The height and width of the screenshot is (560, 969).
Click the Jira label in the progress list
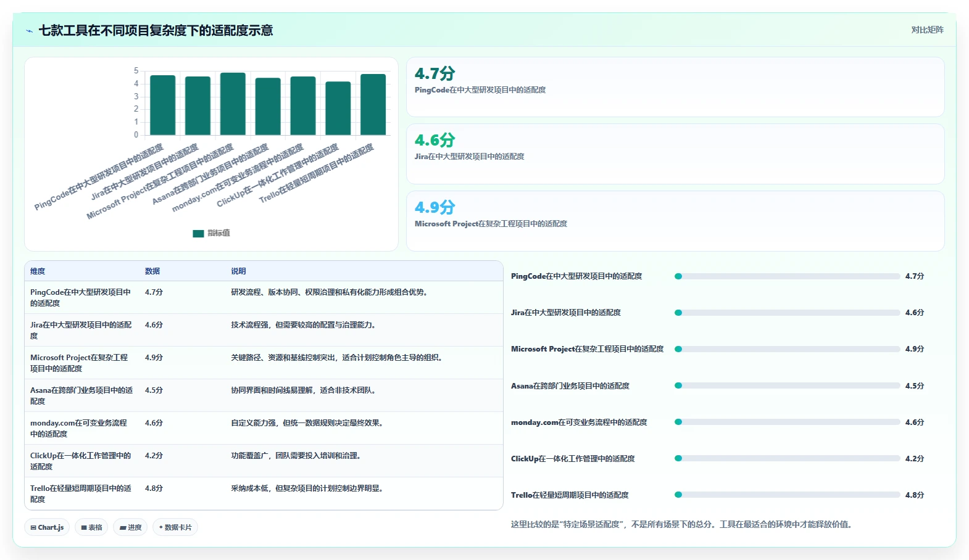click(x=566, y=313)
